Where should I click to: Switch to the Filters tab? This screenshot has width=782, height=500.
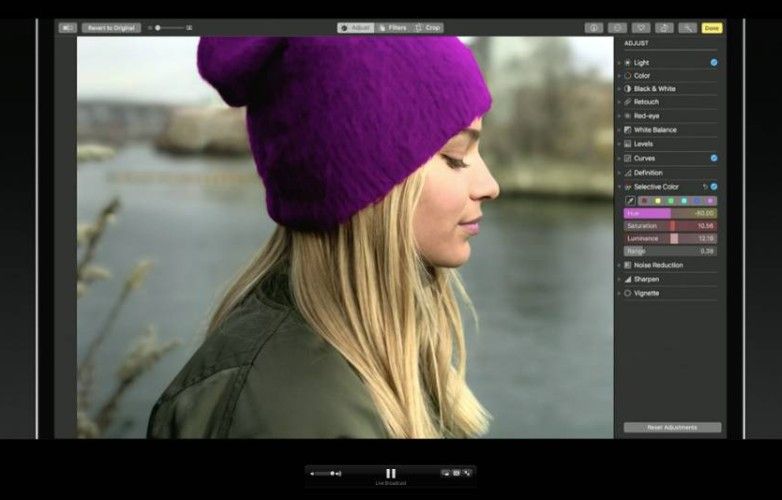[x=392, y=28]
